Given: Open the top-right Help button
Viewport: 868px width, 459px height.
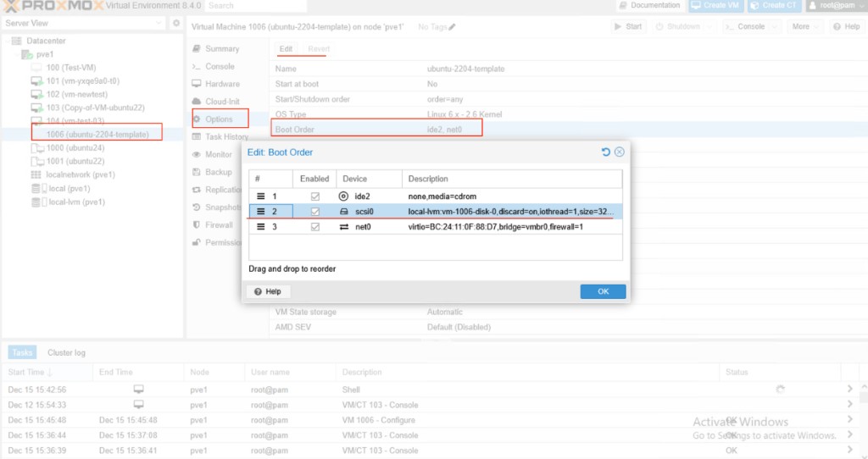Looking at the screenshot, I should click(847, 26).
